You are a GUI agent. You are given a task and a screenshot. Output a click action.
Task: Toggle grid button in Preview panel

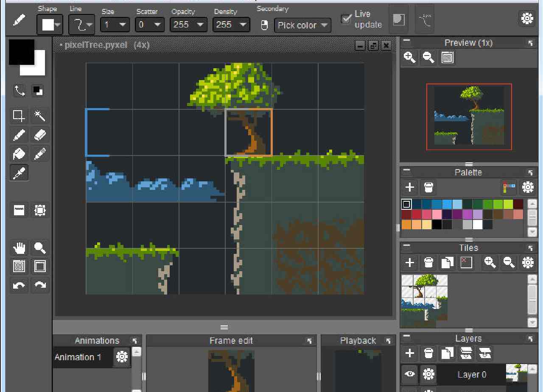[x=447, y=57]
